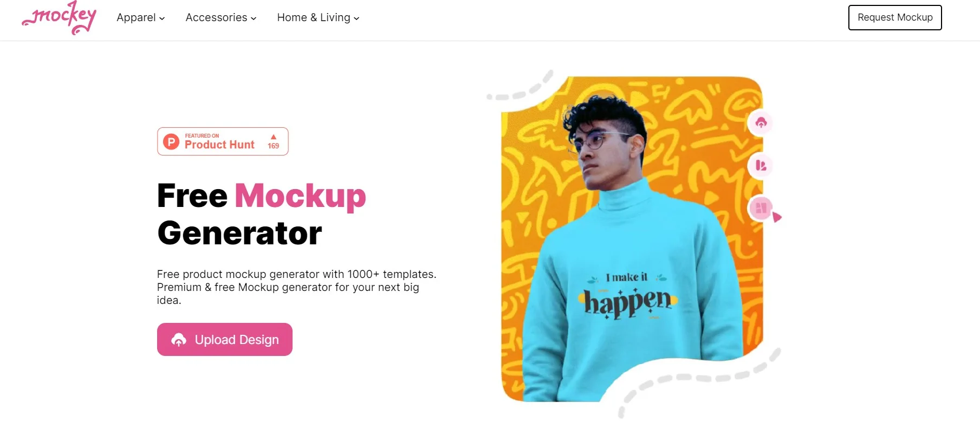Expand the Accessories dropdown chevron
980x428 pixels.
[254, 18]
